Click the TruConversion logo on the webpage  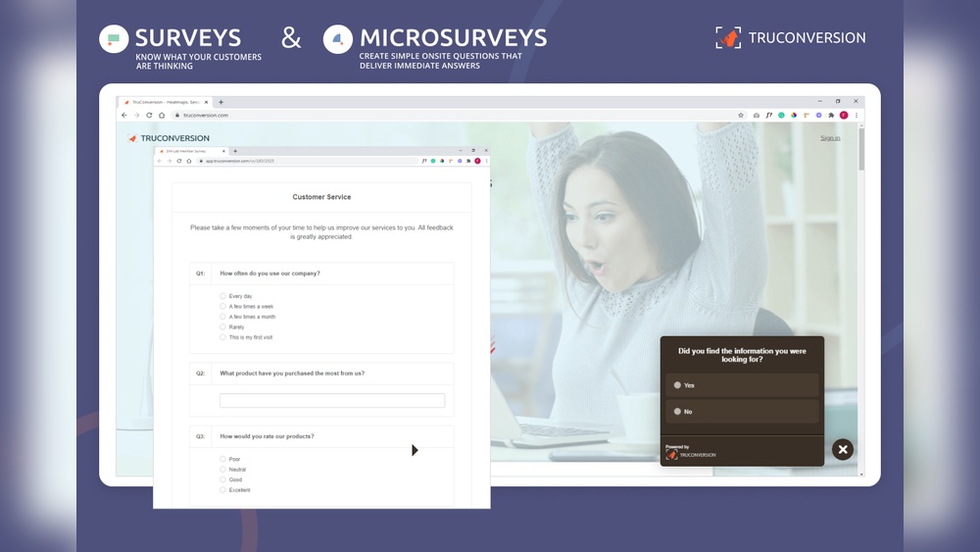(x=169, y=138)
